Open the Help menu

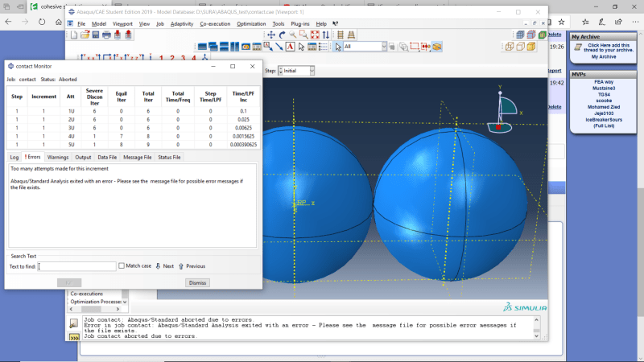coord(321,24)
